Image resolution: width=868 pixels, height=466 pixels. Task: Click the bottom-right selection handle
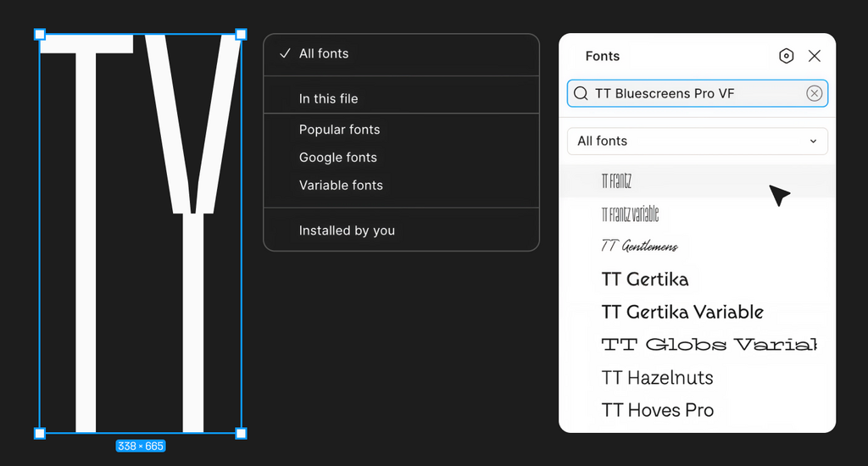pos(241,433)
